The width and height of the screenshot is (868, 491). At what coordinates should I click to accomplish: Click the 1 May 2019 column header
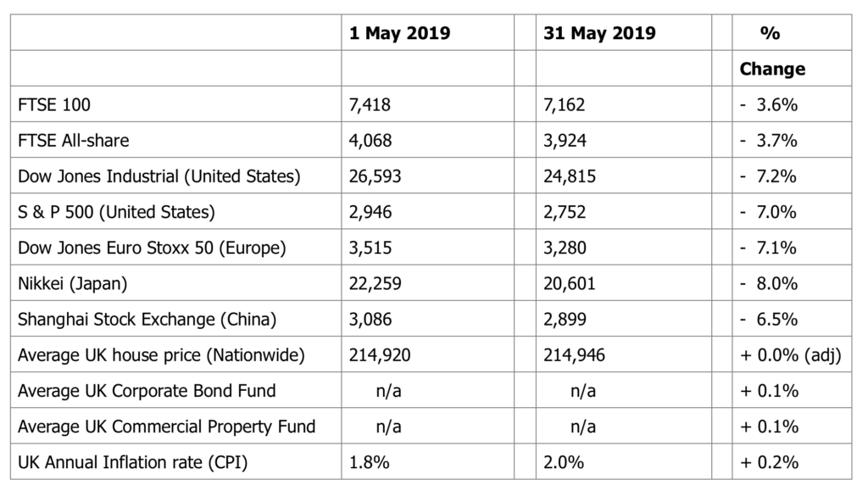[x=400, y=33]
